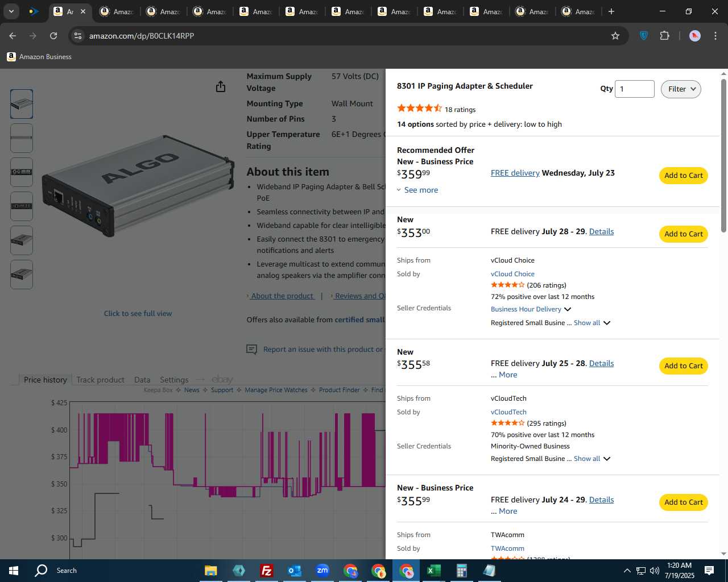The width and height of the screenshot is (728, 582).
Task: Reload the page with the refresh icon
Action: pos(53,36)
